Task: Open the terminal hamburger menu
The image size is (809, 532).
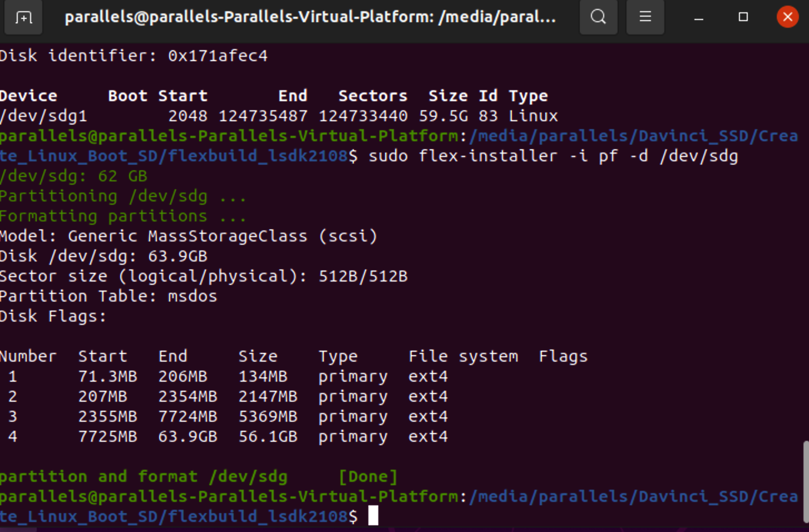Action: tap(645, 17)
